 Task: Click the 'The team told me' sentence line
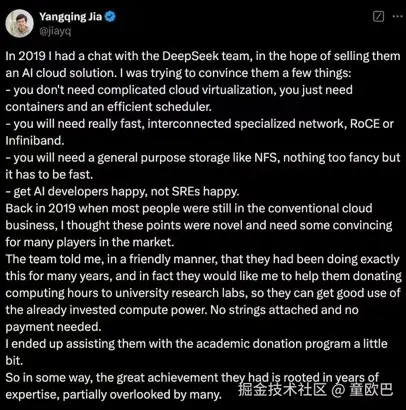point(202,259)
